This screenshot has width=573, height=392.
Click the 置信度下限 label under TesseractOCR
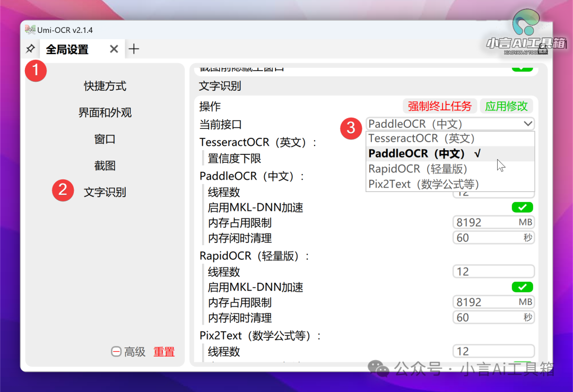pyautogui.click(x=235, y=159)
